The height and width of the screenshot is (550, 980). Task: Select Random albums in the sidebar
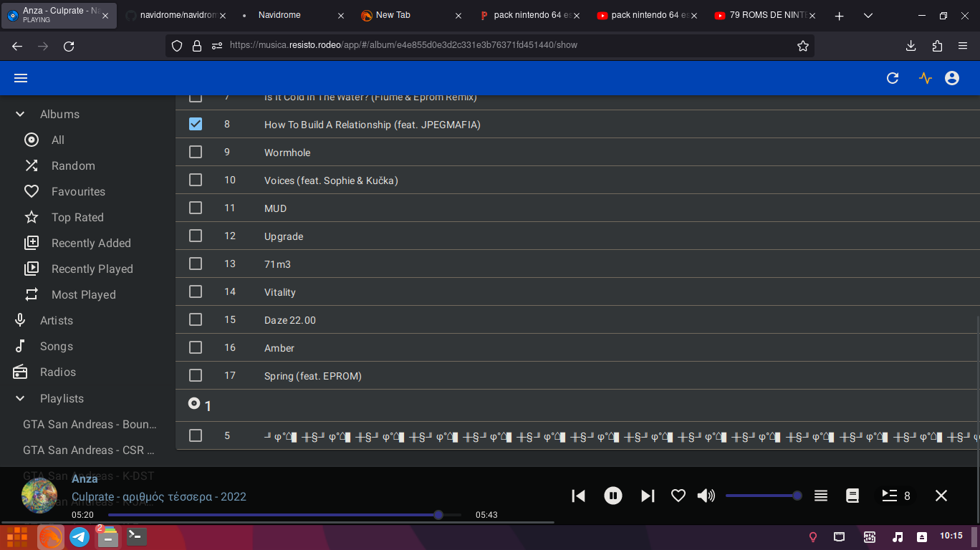(x=73, y=165)
